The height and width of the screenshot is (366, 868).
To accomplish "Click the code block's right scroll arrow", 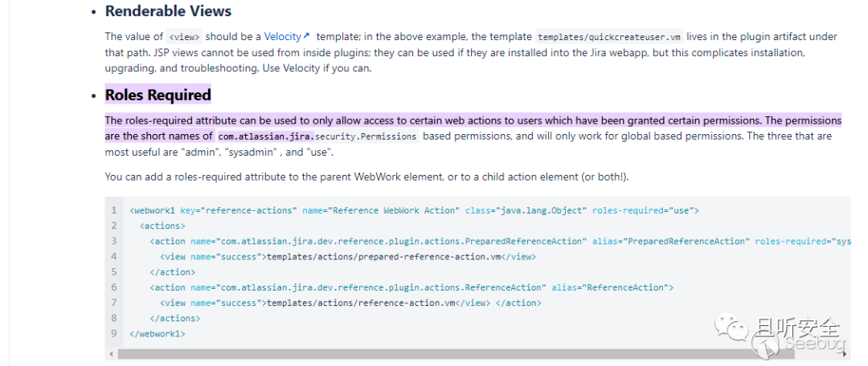I will (x=845, y=353).
